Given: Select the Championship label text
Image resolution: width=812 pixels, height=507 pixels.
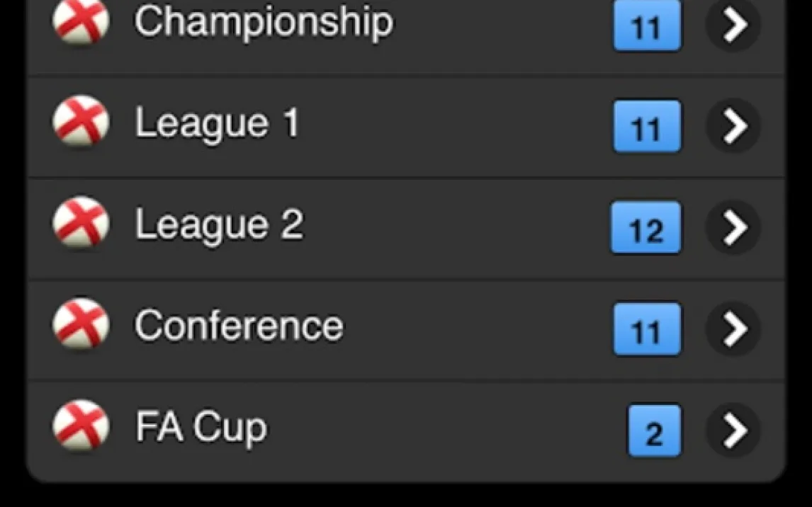Looking at the screenshot, I should 264,22.
